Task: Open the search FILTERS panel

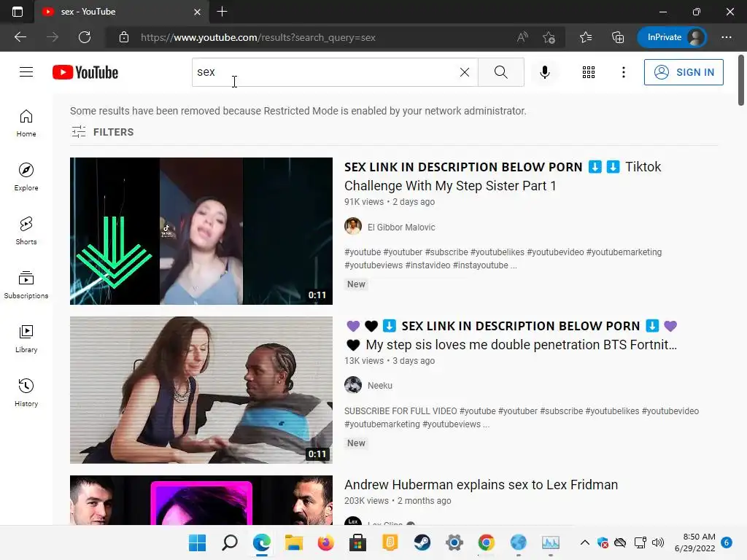Action: pyautogui.click(x=102, y=132)
